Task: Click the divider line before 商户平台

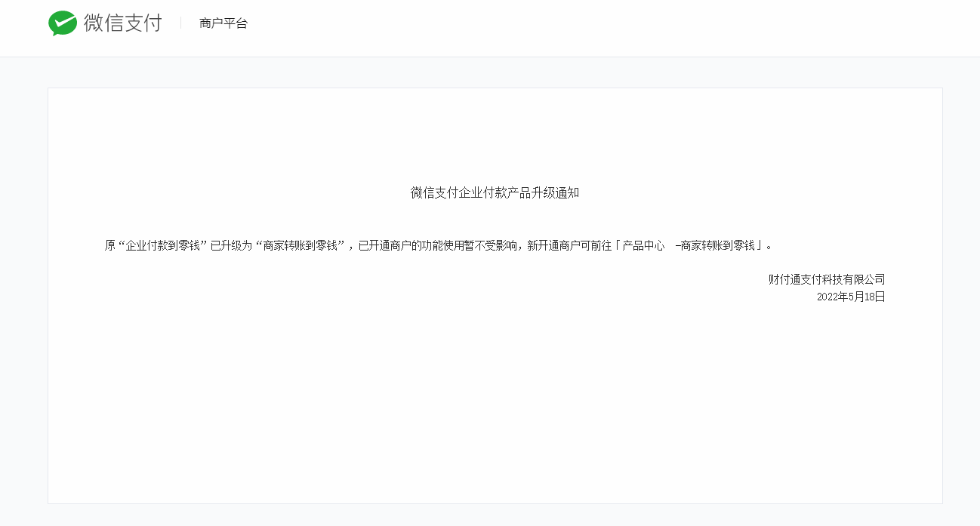Action: point(181,23)
